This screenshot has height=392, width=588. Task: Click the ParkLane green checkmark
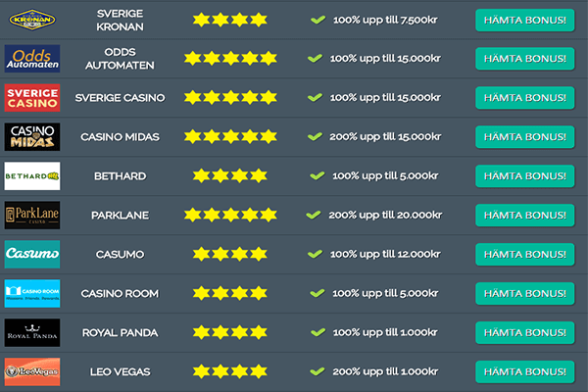(x=314, y=215)
